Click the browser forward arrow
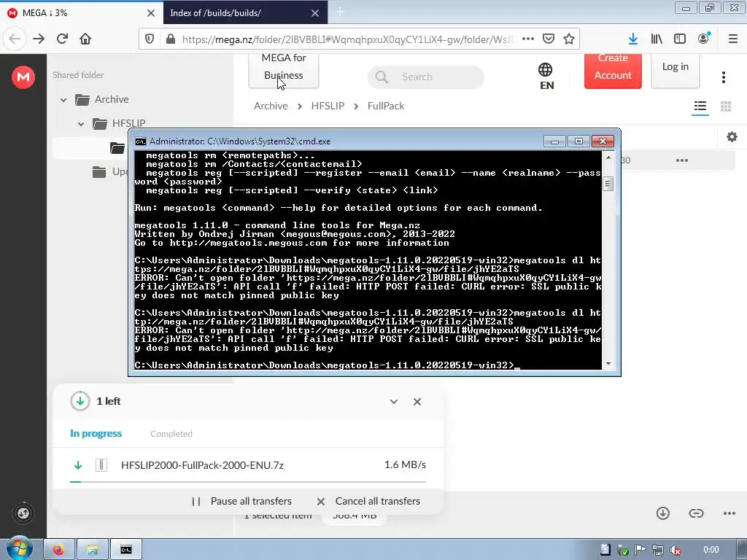Viewport: 747px width, 560px height. [x=39, y=39]
